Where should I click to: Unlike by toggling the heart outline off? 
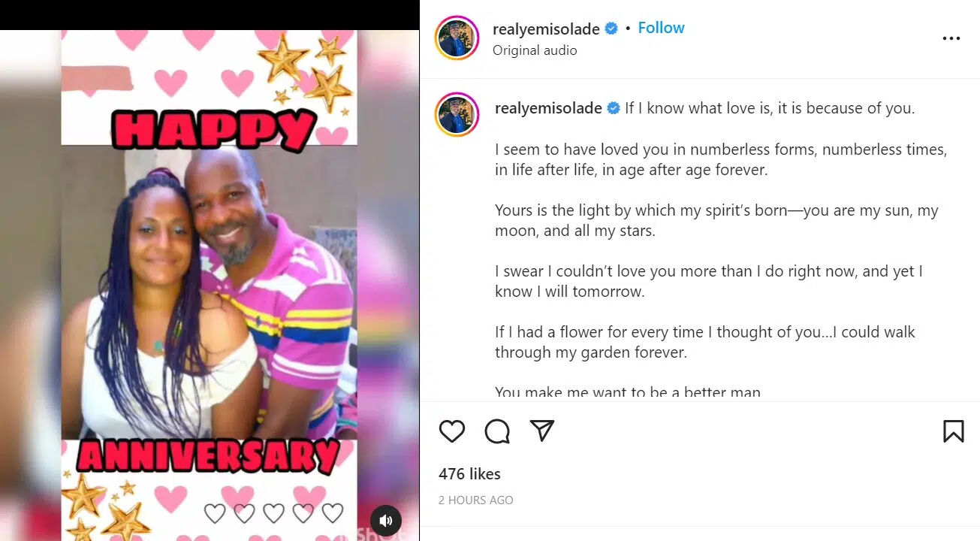(451, 431)
